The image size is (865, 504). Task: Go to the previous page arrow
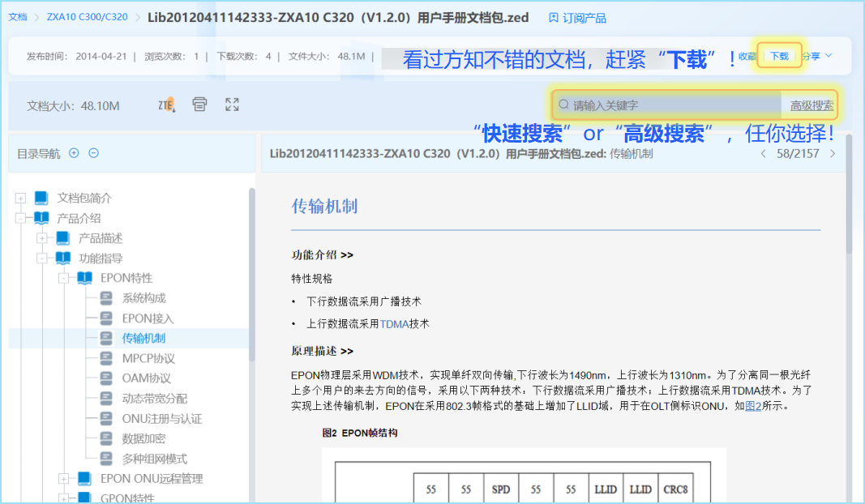coord(763,154)
